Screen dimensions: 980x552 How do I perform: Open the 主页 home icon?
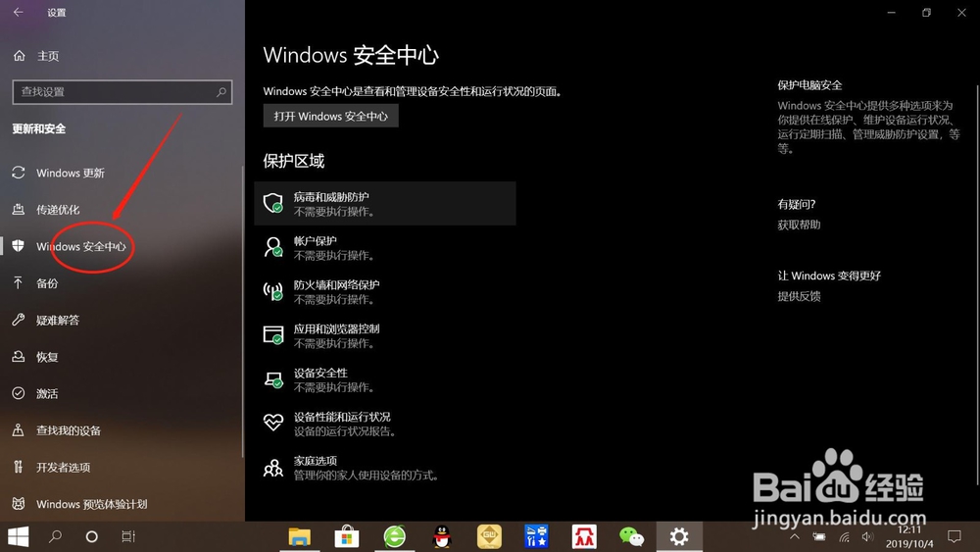[20, 56]
